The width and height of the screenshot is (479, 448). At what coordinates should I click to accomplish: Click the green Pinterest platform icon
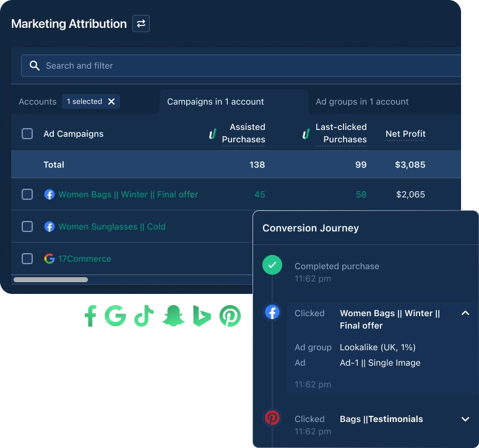click(x=230, y=316)
